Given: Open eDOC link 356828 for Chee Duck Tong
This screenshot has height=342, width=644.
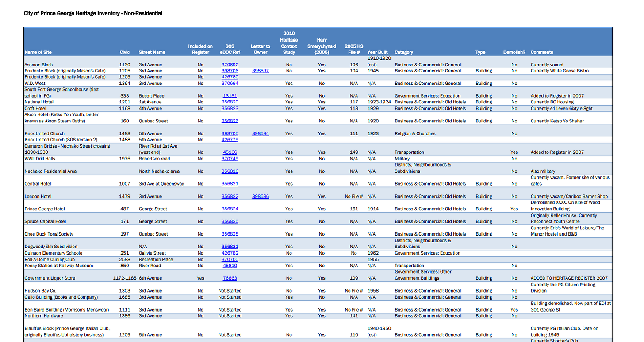Looking at the screenshot, I should click(x=230, y=234).
